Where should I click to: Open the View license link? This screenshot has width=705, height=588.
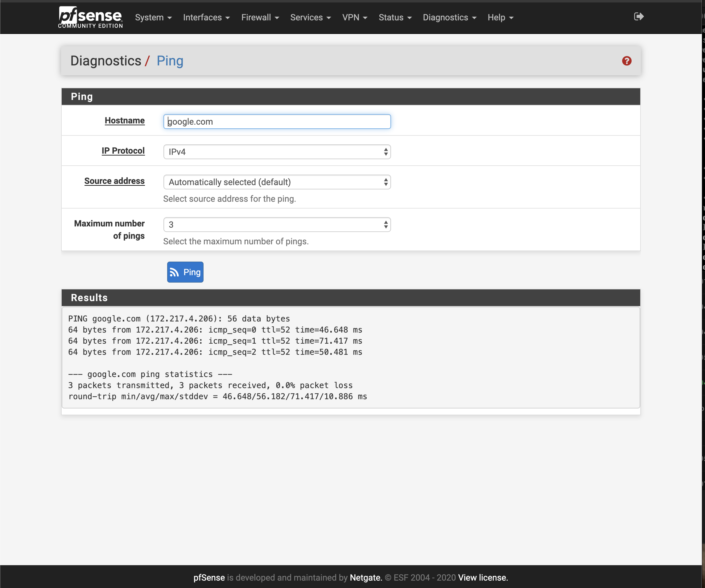(483, 578)
